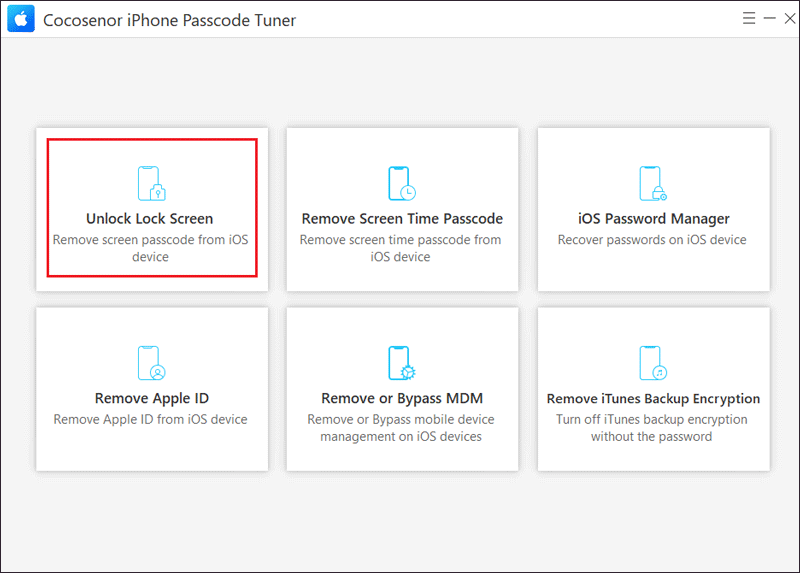Click the Remove Apple ID user icon
The image size is (800, 573).
[152, 363]
